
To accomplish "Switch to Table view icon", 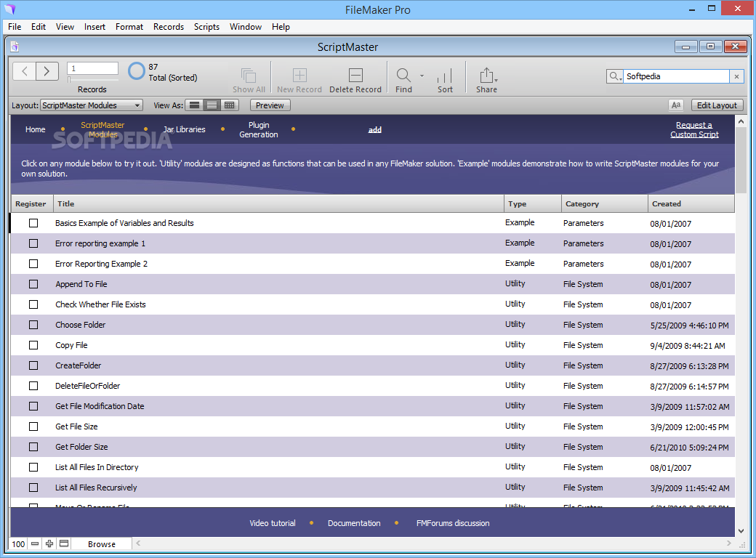I will pos(229,105).
